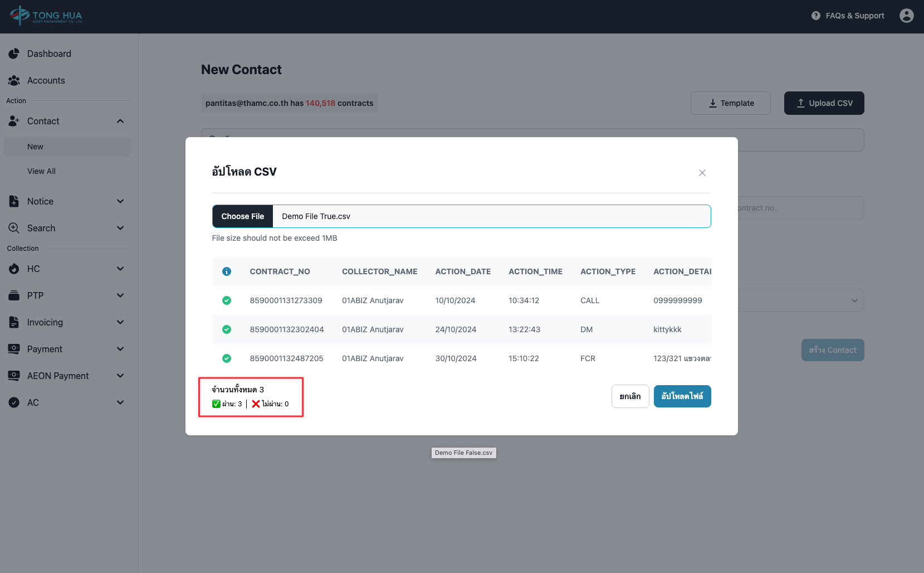
Task: Click the ACTION_TIME column header
Action: [x=535, y=271]
